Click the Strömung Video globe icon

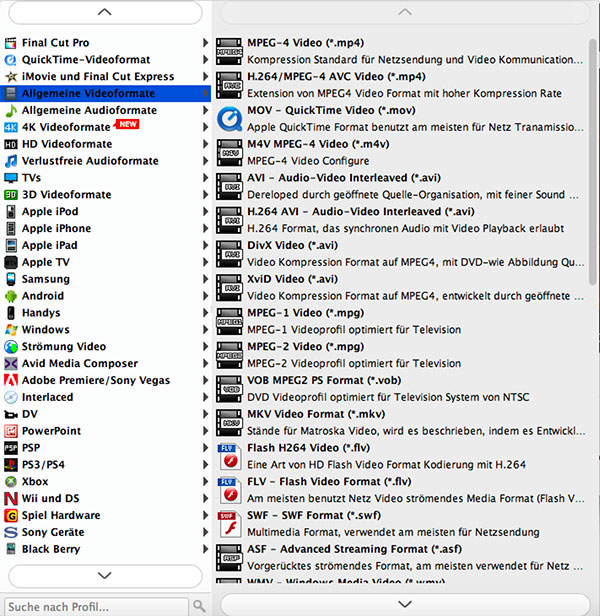coord(11,347)
